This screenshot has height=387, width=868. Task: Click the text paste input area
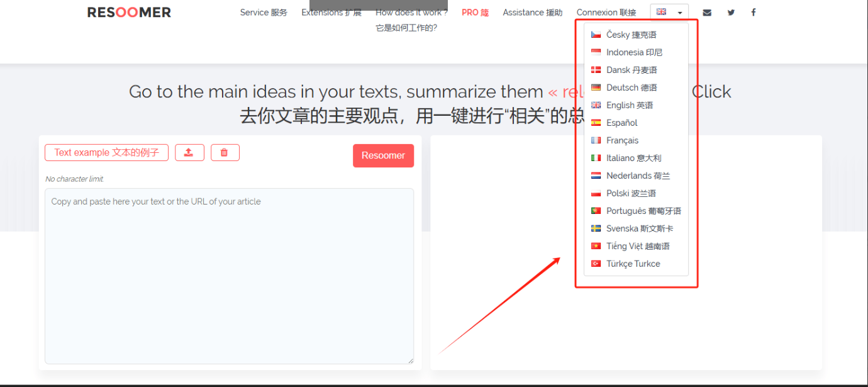pyautogui.click(x=229, y=276)
